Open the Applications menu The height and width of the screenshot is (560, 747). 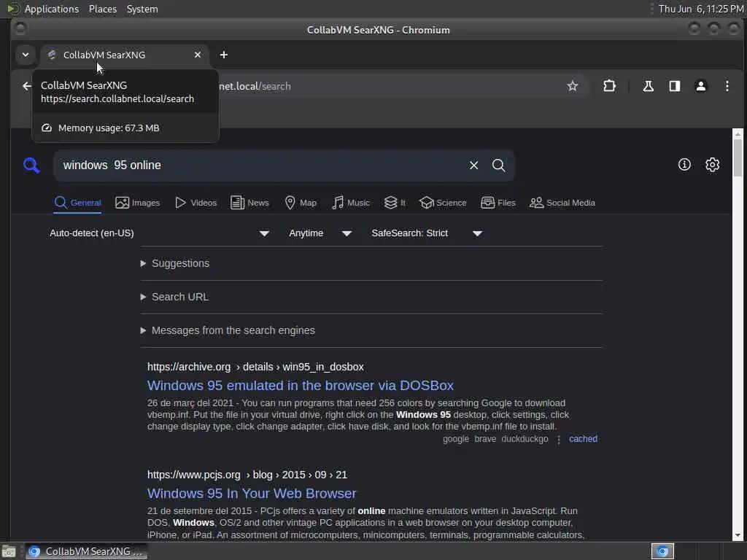52,9
